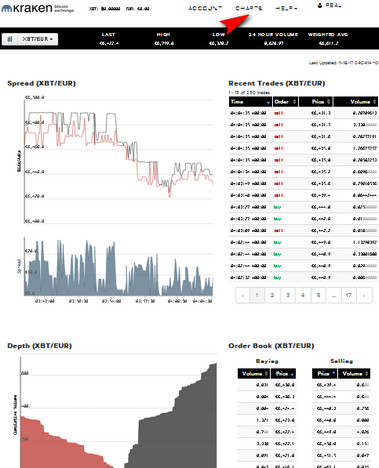379x468 pixels.
Task: Click the previous page arrow
Action: (243, 295)
